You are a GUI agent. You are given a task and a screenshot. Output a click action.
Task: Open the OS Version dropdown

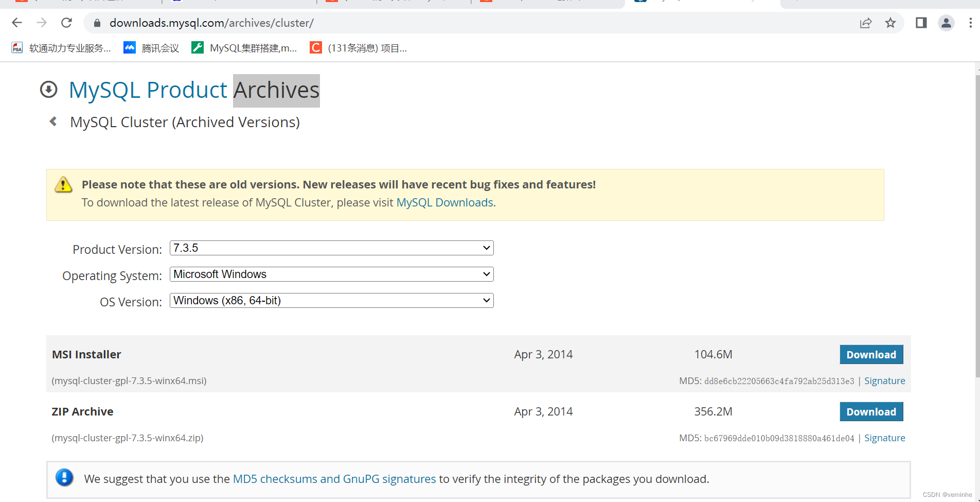point(332,301)
